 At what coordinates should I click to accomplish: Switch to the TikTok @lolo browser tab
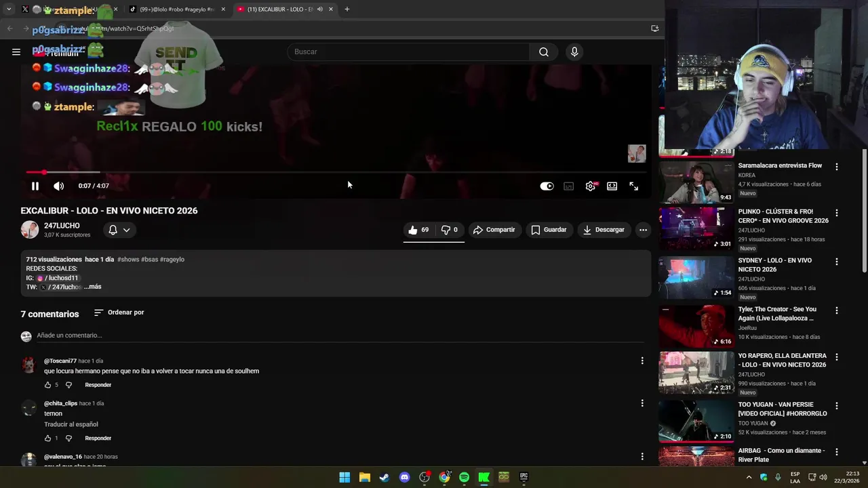click(x=177, y=9)
